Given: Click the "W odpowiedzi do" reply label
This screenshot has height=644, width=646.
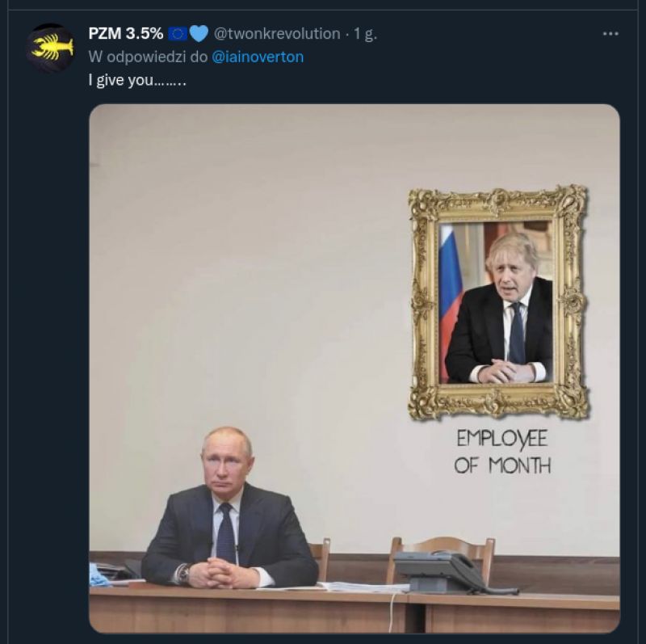Looking at the screenshot, I should point(149,57).
